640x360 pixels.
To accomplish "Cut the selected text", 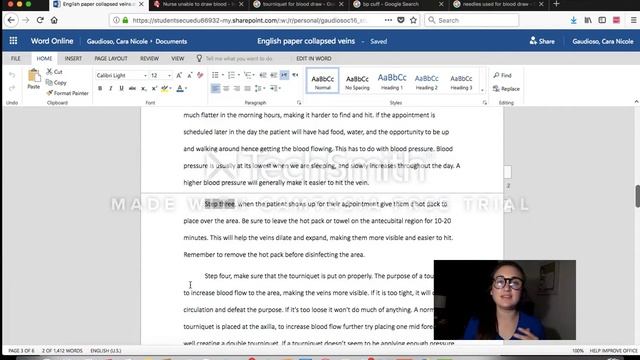I will point(54,71).
